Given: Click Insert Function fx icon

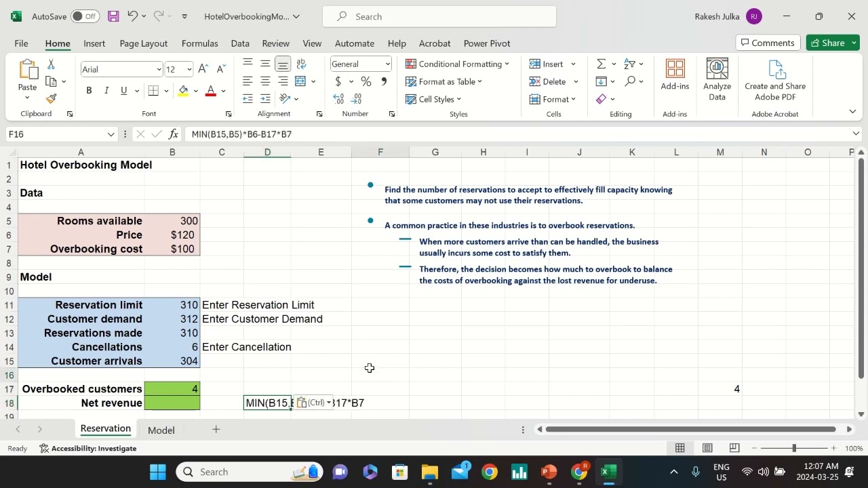Looking at the screenshot, I should pyautogui.click(x=174, y=134).
